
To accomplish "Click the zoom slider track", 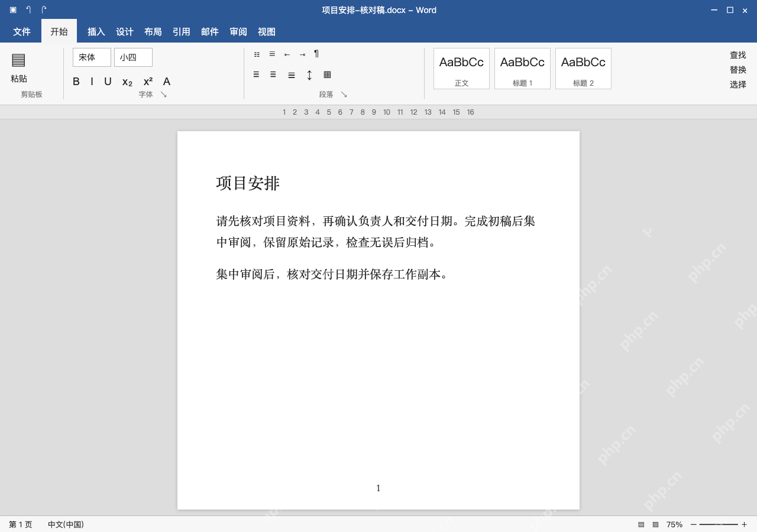I will 719,524.
